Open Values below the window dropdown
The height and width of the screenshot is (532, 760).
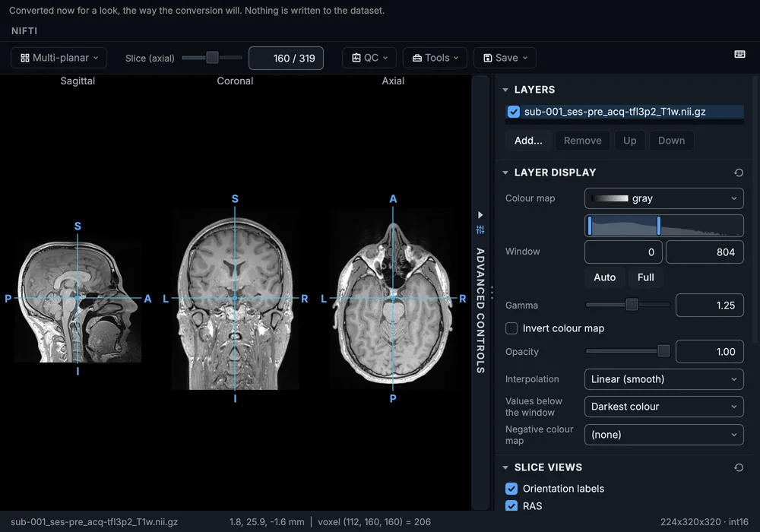tap(664, 407)
